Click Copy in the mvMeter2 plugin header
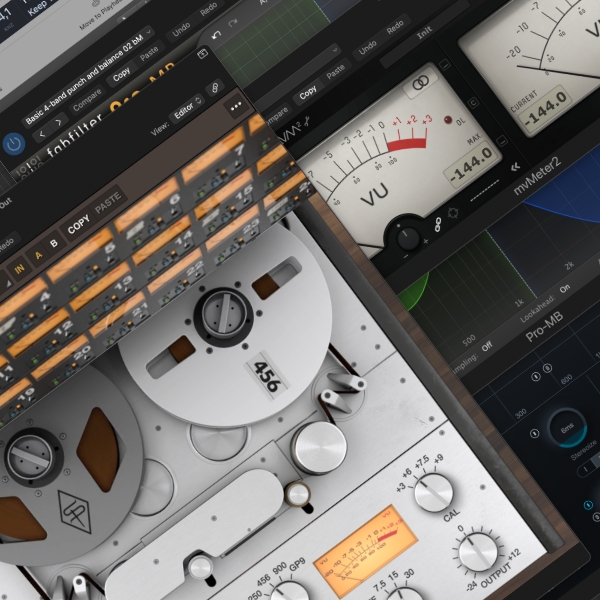This screenshot has height=600, width=600. click(307, 93)
